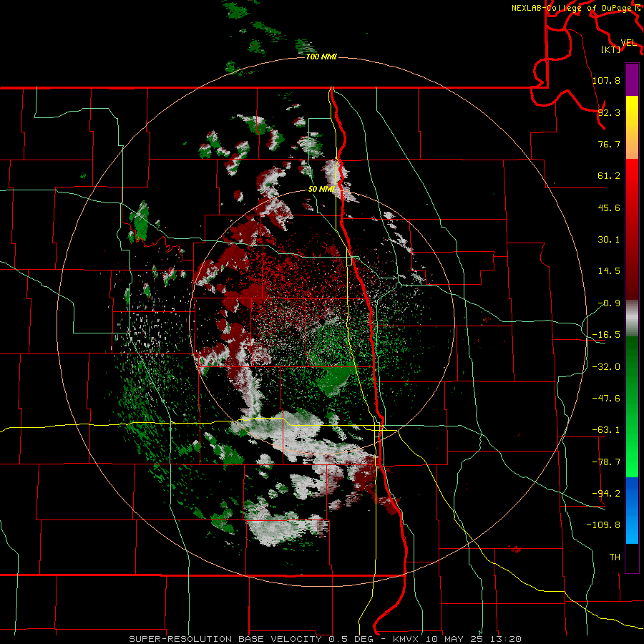Click the purple segment of velocity color bar
The image size is (644, 644).
632,80
